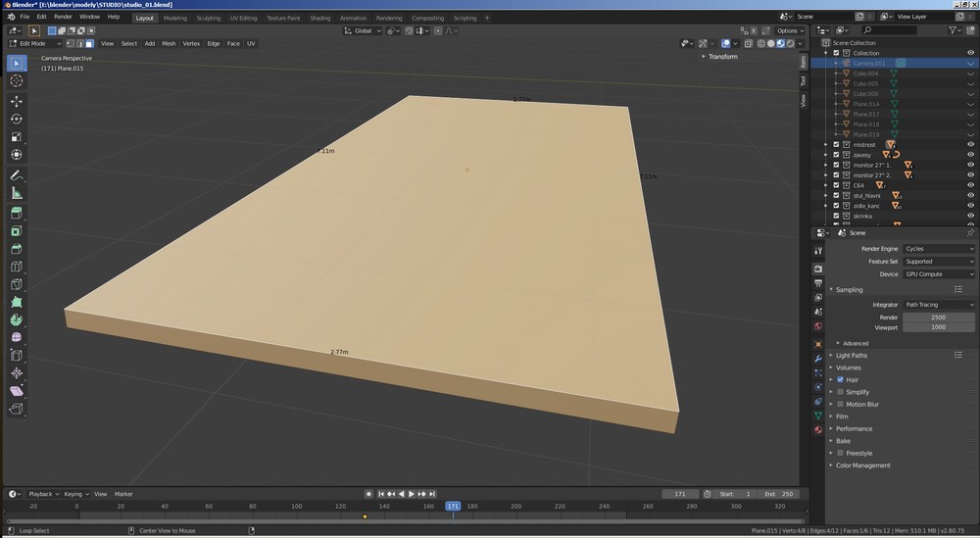The height and width of the screenshot is (538, 980).
Task: Select the Move tool in the toolbar
Action: tap(17, 101)
